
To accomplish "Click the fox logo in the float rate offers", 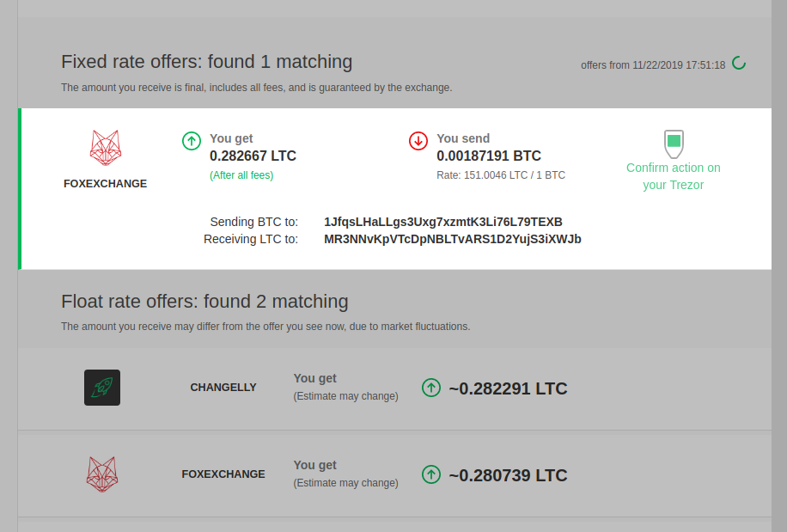I will [102, 474].
